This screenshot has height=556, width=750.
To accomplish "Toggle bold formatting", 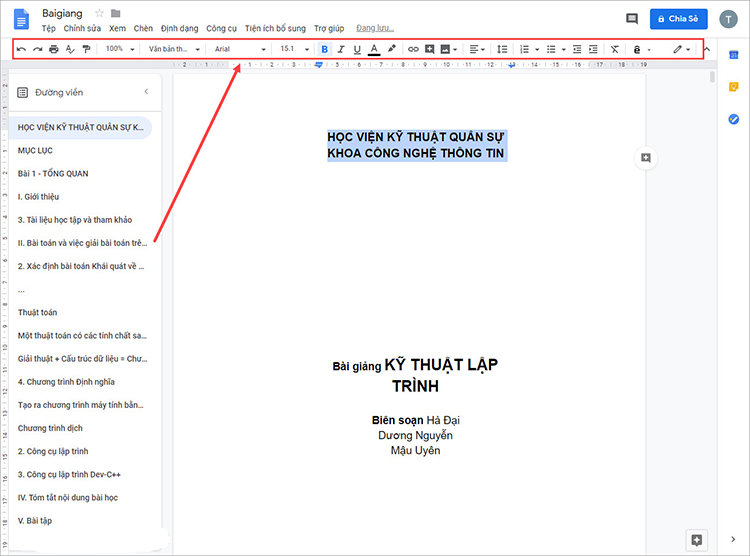I will coord(324,49).
